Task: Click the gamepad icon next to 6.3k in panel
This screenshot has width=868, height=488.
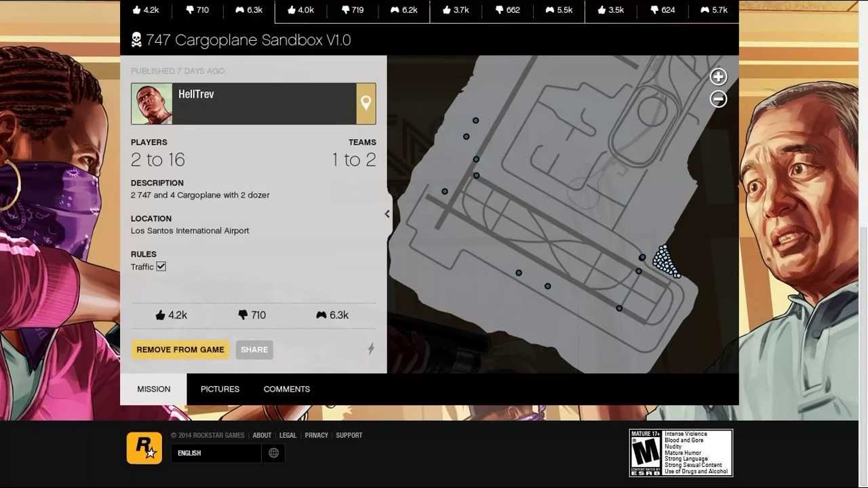Action: tap(321, 315)
